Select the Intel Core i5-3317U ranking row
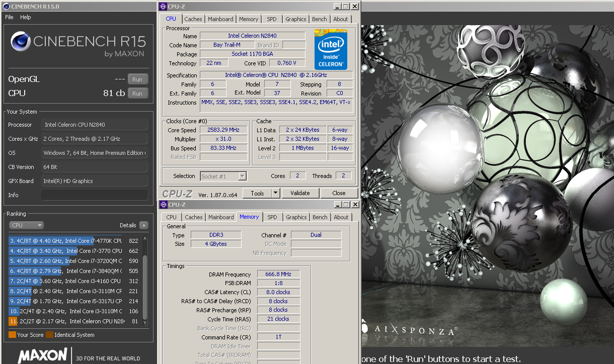Viewport: 614px width, 364px height. (x=74, y=301)
